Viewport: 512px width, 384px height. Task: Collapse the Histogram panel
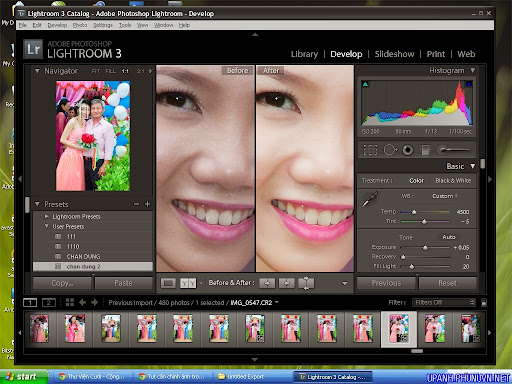[x=473, y=70]
